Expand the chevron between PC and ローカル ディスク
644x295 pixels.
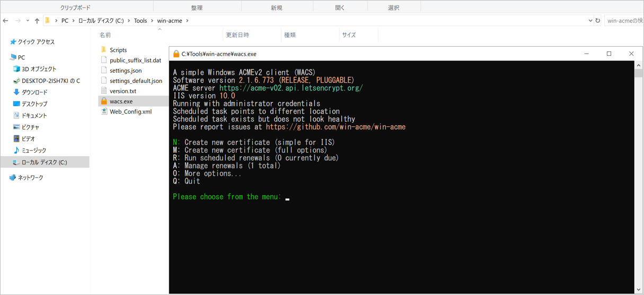coord(73,21)
